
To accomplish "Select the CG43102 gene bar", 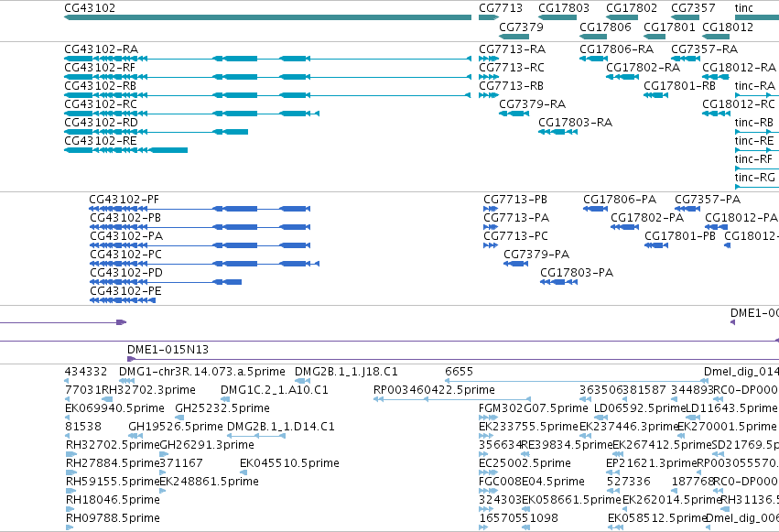I will pyautogui.click(x=268, y=18).
